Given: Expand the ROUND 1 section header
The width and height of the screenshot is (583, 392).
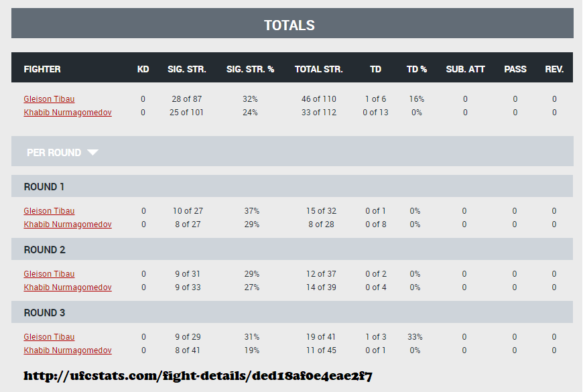Looking at the screenshot, I should 44,186.
